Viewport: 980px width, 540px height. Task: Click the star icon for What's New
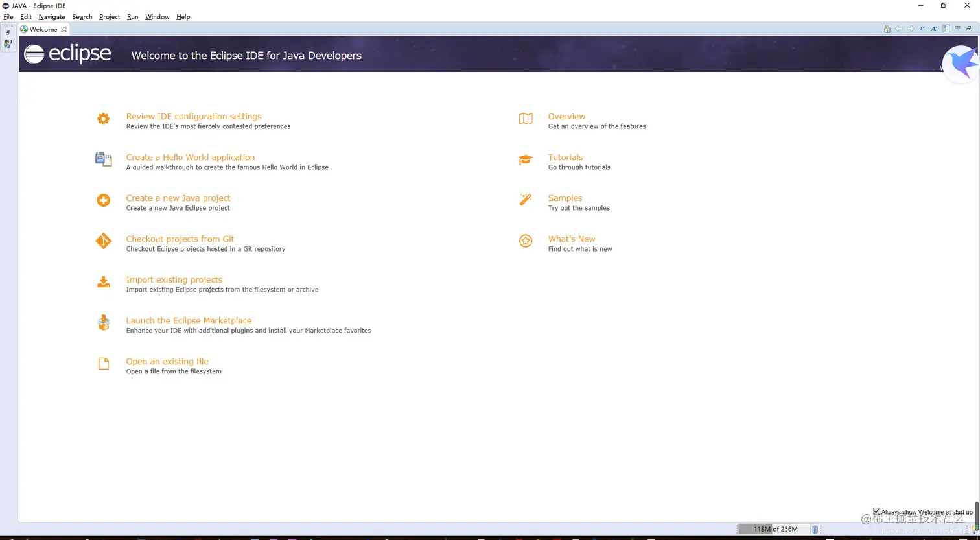coord(526,241)
